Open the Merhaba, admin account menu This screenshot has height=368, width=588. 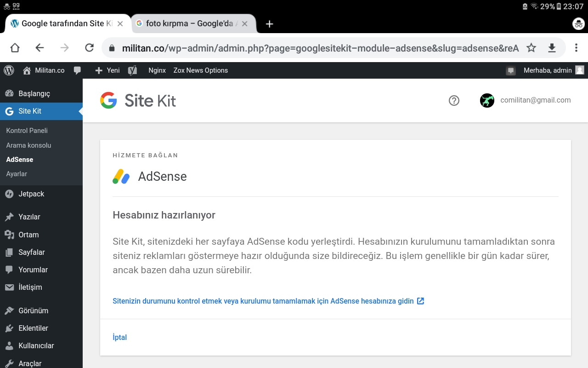click(x=554, y=70)
